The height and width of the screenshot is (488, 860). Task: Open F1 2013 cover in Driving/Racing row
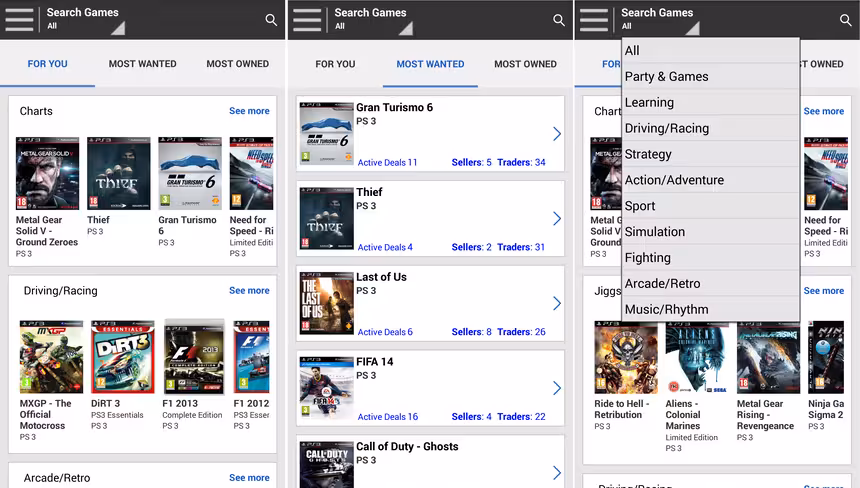[194, 357]
